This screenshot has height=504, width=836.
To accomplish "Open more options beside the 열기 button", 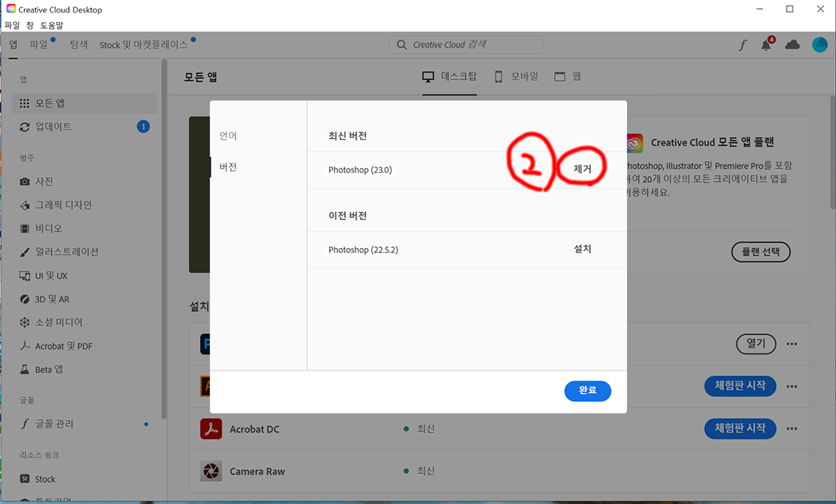I will tap(792, 344).
